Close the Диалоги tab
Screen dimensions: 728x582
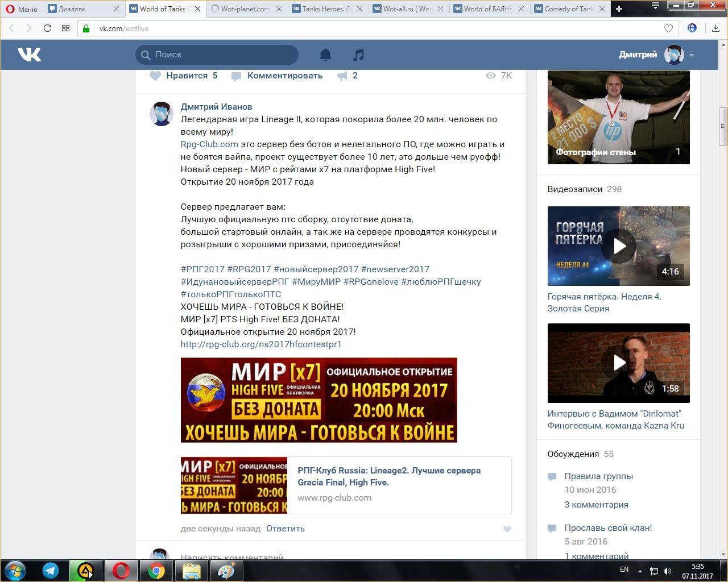(x=116, y=9)
